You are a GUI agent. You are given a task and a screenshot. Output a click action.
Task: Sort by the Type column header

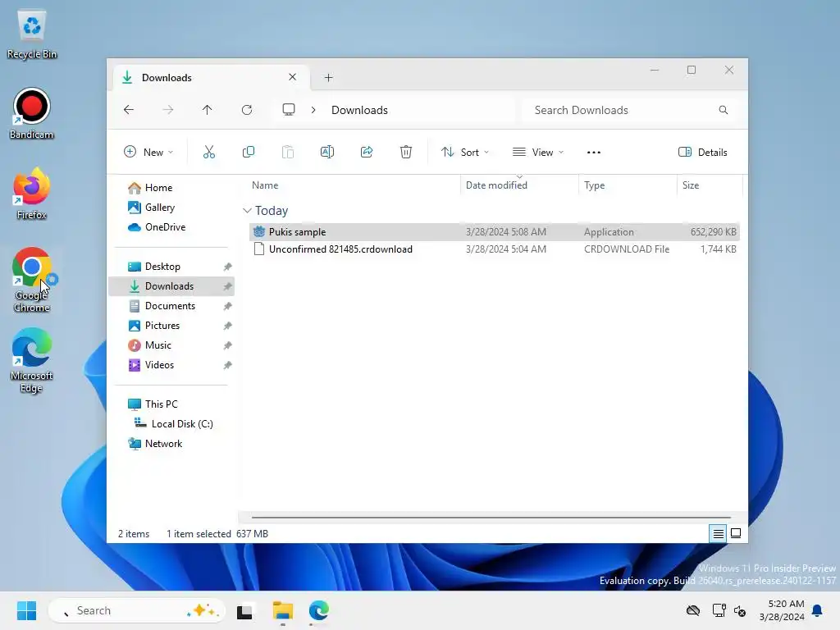pos(628,185)
